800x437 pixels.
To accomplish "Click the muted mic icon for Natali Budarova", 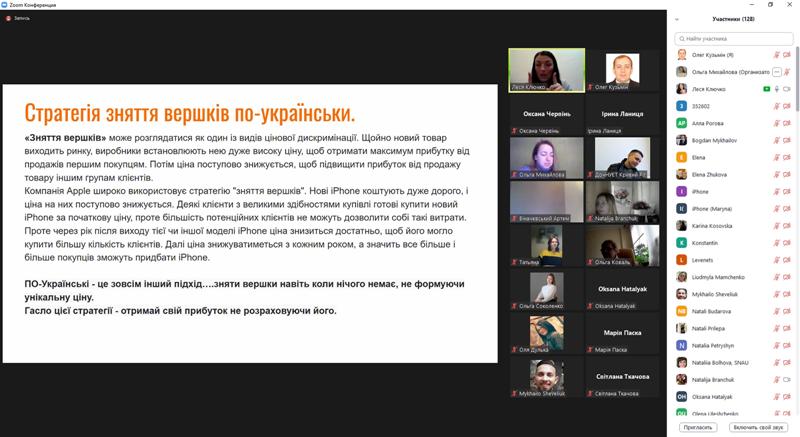I will (x=777, y=312).
